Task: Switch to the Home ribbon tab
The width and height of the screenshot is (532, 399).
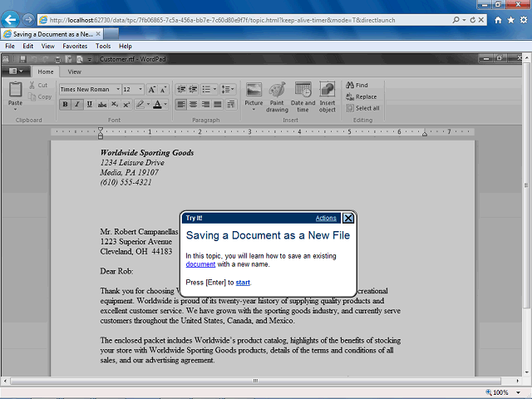Action: click(x=46, y=72)
